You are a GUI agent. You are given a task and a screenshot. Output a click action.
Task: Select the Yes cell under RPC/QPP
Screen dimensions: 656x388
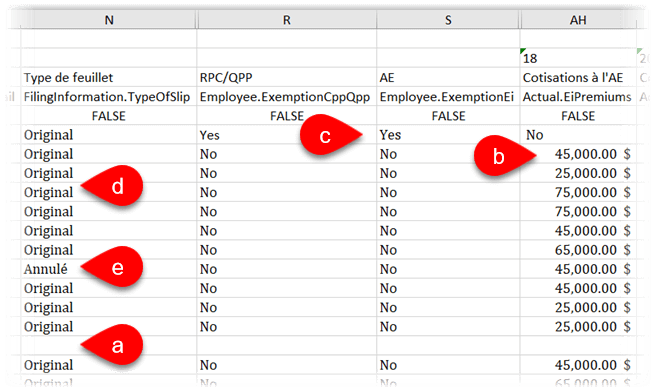coord(287,135)
